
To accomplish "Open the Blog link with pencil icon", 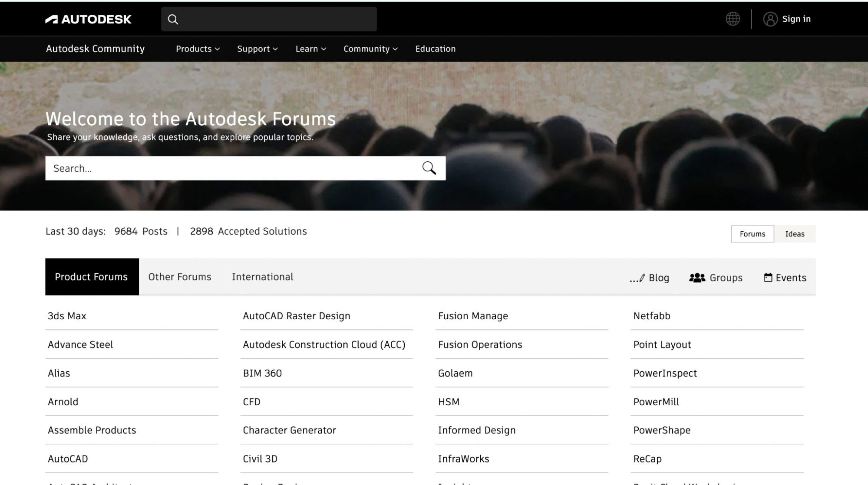I will click(649, 278).
